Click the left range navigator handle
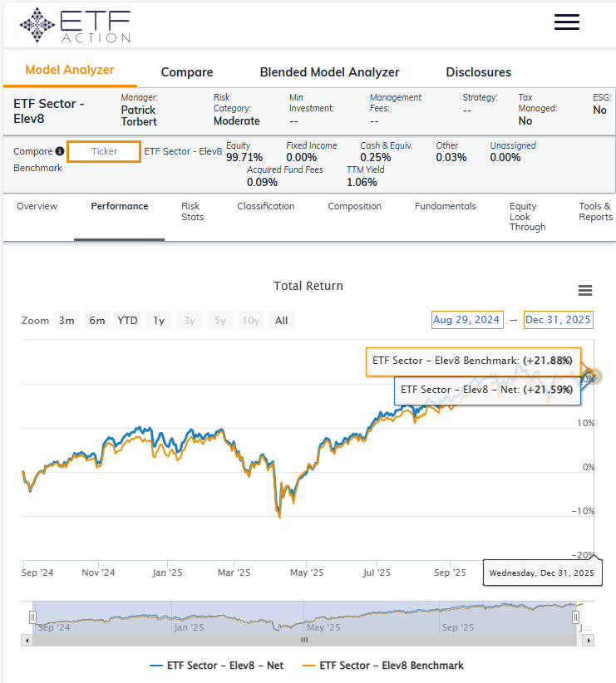Viewport: 616px width, 683px height. 33,617
